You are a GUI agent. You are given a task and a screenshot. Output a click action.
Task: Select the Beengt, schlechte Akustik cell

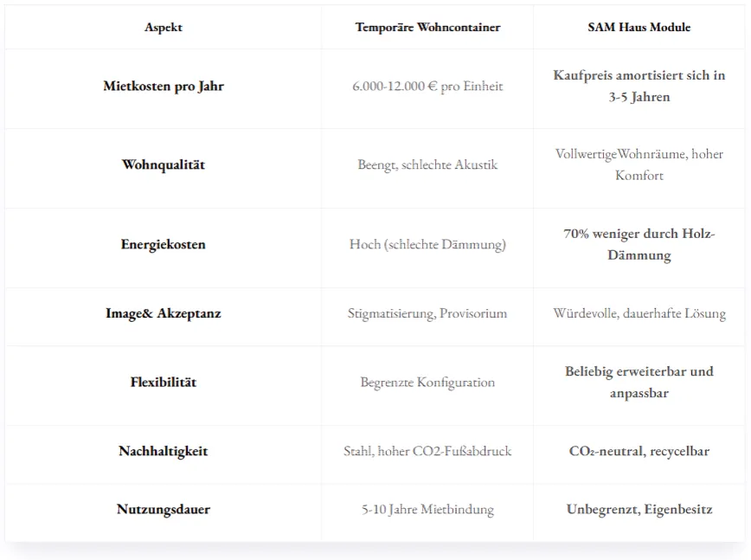pyautogui.click(x=427, y=164)
